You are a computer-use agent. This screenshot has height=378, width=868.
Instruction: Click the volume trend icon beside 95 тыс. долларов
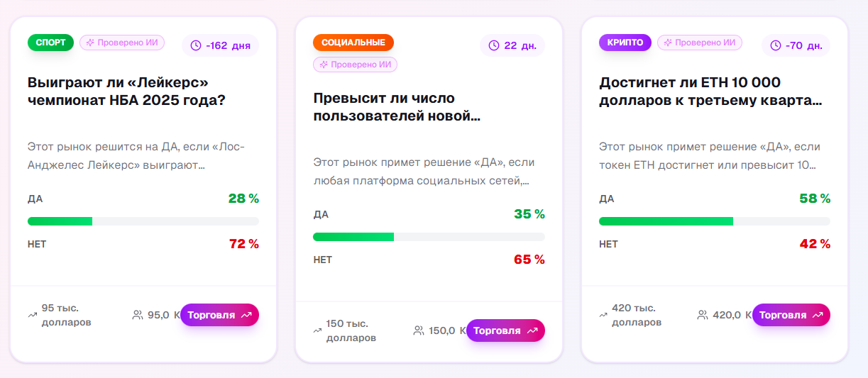[32, 315]
